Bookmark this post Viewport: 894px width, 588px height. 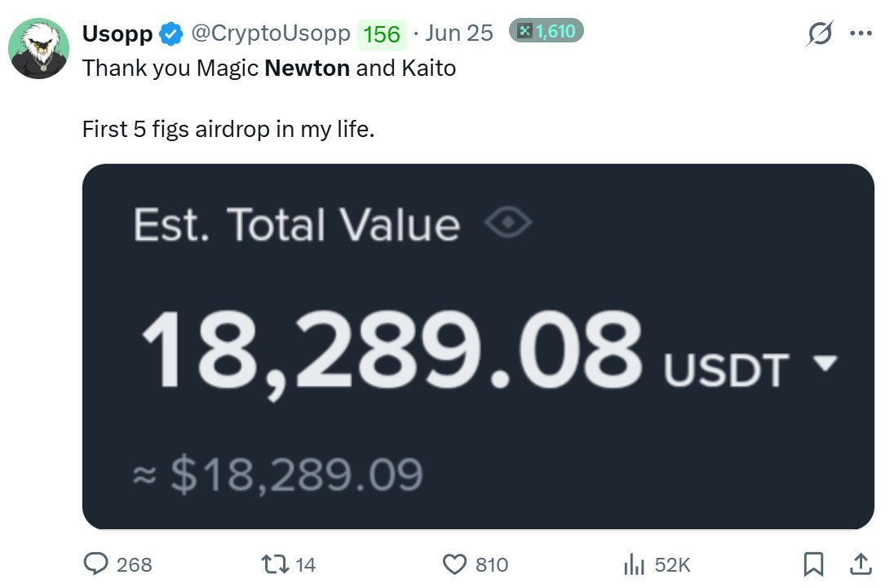(x=813, y=564)
